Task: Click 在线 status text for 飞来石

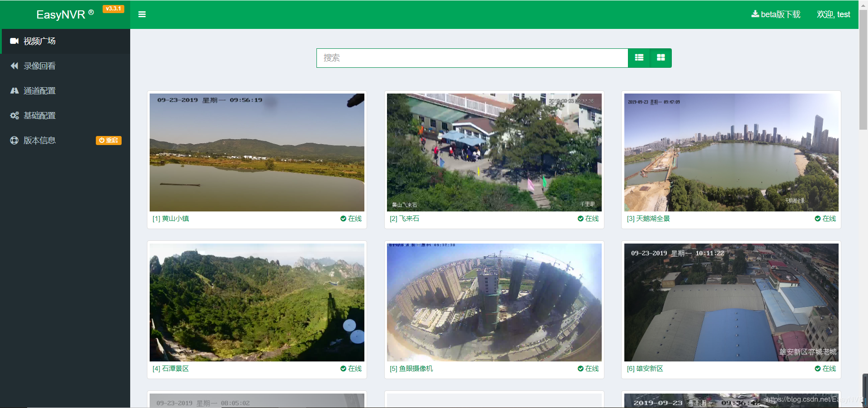Action: pyautogui.click(x=592, y=219)
